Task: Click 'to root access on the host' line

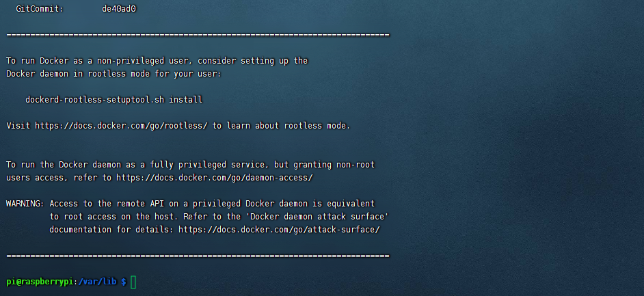Action: 219,217
